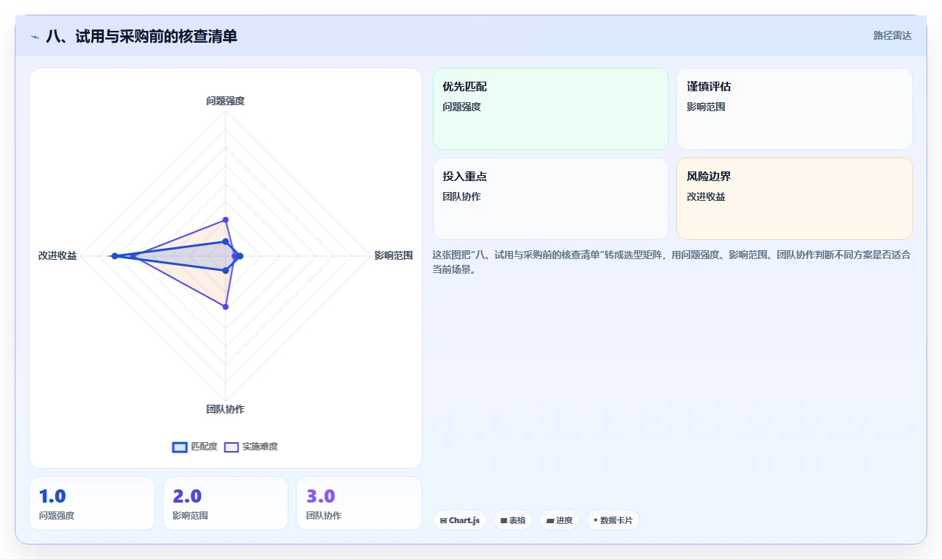Image resolution: width=942 pixels, height=560 pixels.
Task: Click the 路径雷达 label in the header
Action: coord(892,35)
